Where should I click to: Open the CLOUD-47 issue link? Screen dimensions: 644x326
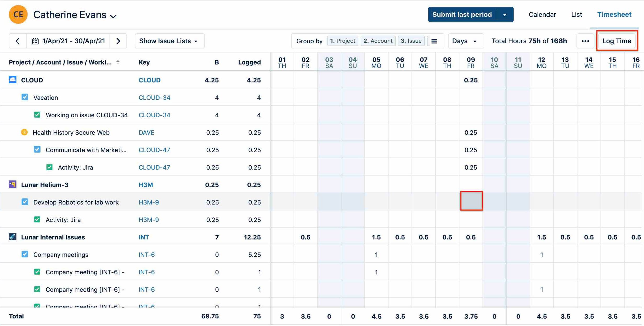[x=154, y=150]
